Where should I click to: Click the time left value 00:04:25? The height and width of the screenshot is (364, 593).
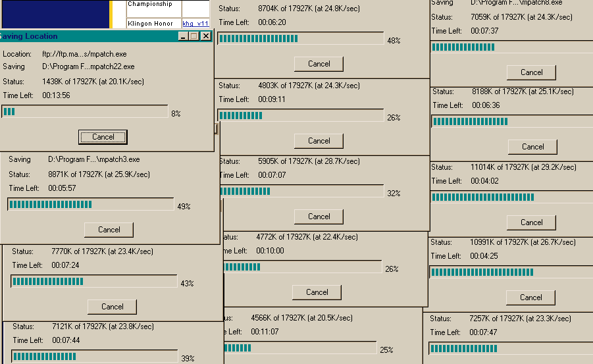click(x=484, y=256)
